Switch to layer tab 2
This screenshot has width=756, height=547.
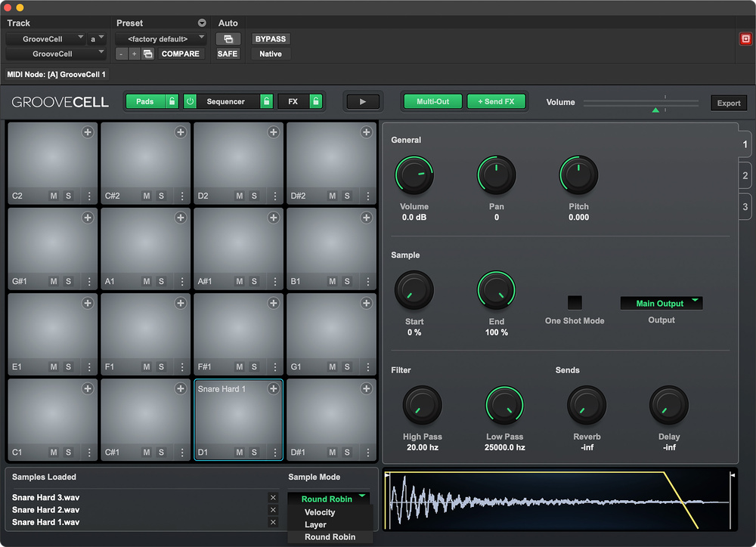(745, 176)
